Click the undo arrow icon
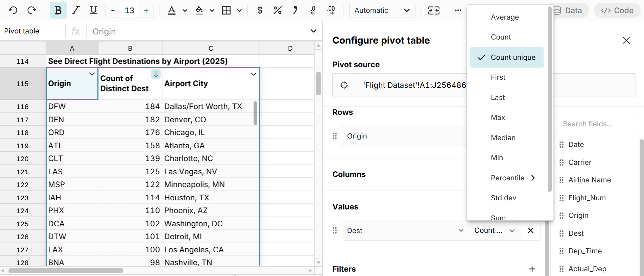 click(x=13, y=10)
